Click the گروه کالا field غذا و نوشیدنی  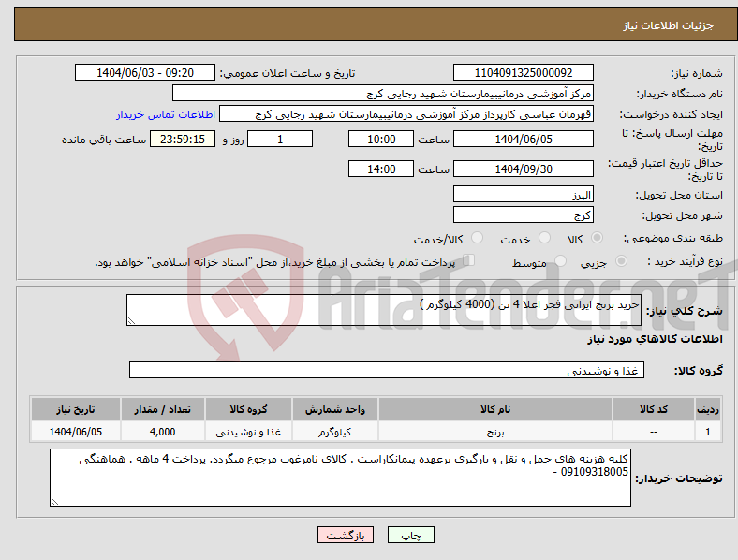[x=387, y=370]
